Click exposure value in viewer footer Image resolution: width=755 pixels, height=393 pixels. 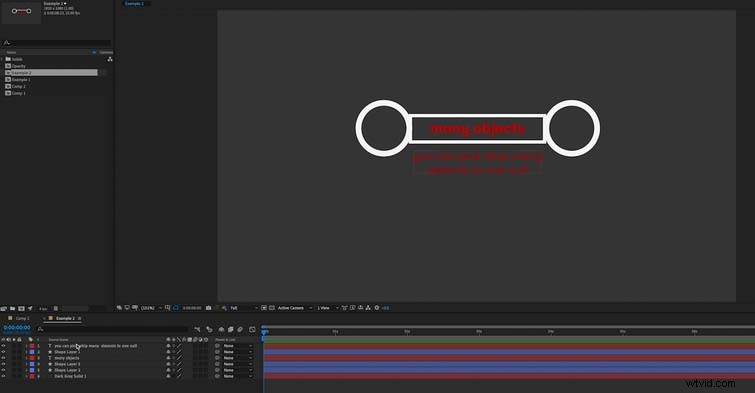(386, 308)
